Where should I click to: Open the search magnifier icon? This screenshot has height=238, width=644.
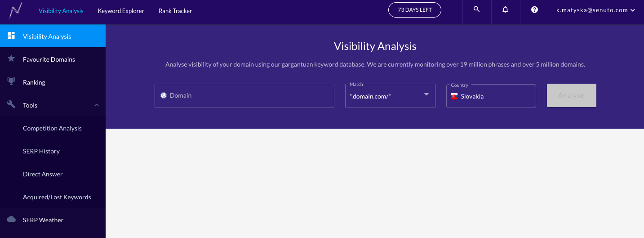coord(477,9)
